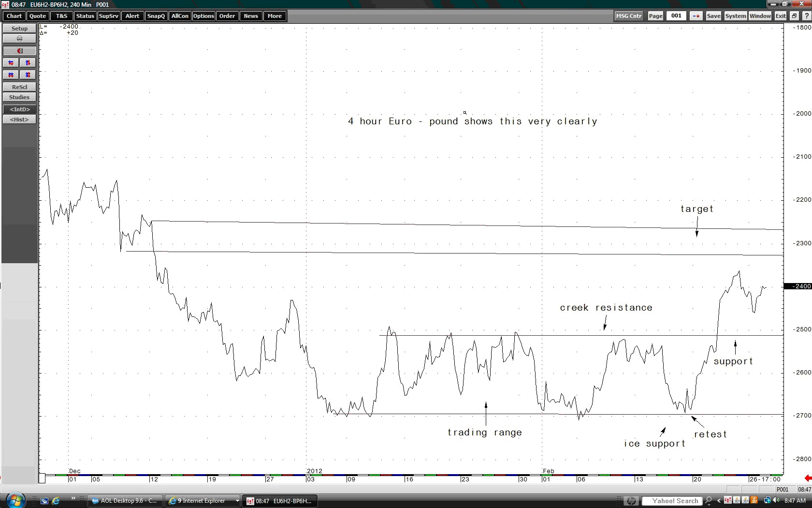Open the MSG Cntr message center
Screen dimensions: 812x508
click(x=629, y=16)
